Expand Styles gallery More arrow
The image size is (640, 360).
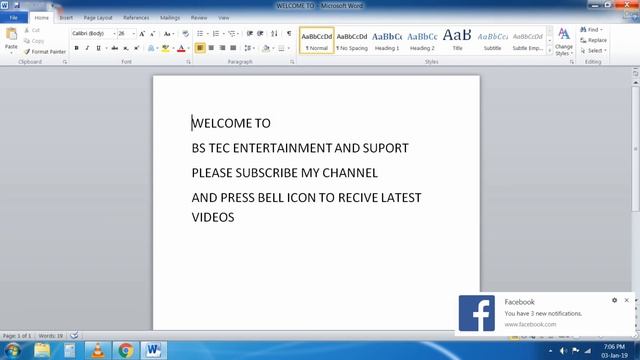[x=550, y=51]
